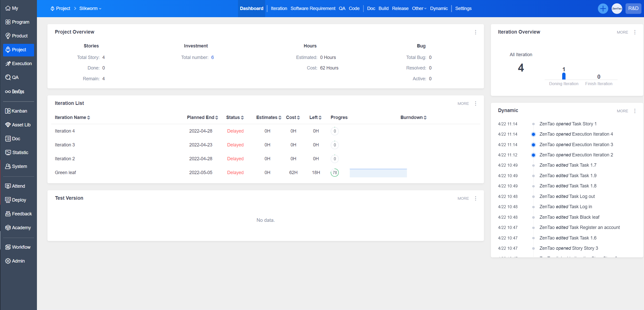Viewport: 644px width, 310px height.
Task: Open the Green leaf iteration
Action: 65,173
